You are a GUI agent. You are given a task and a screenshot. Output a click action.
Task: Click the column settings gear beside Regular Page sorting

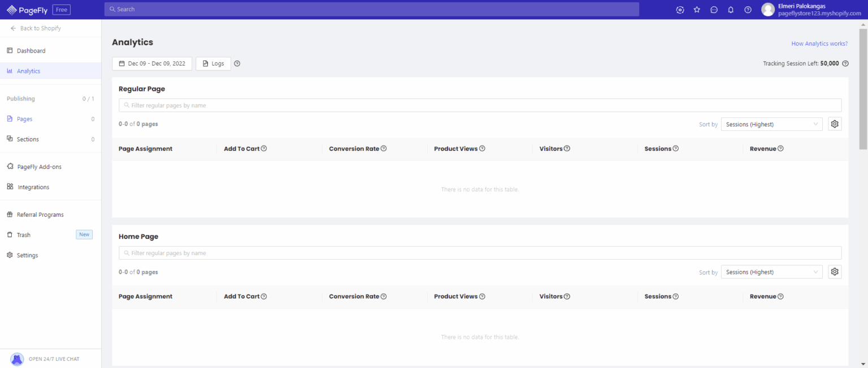[x=835, y=124]
